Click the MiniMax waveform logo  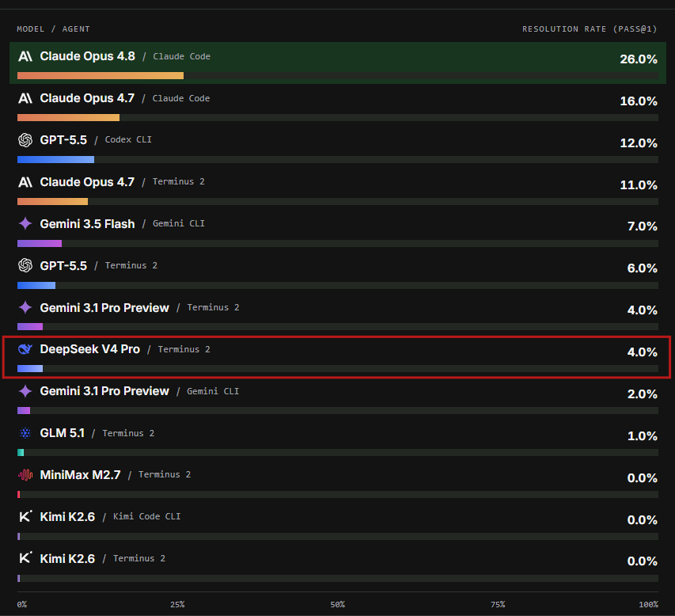point(25,475)
